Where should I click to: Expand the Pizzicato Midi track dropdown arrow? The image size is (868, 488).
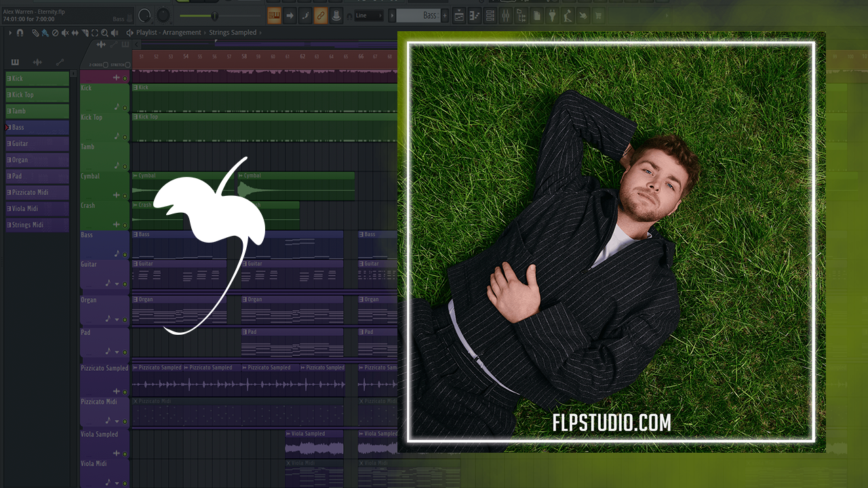117,421
